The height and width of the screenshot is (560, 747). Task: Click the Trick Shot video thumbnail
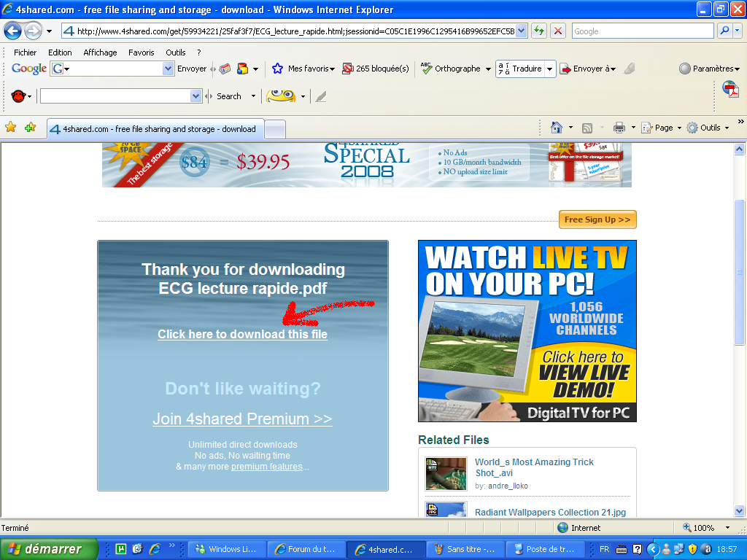[x=446, y=474]
